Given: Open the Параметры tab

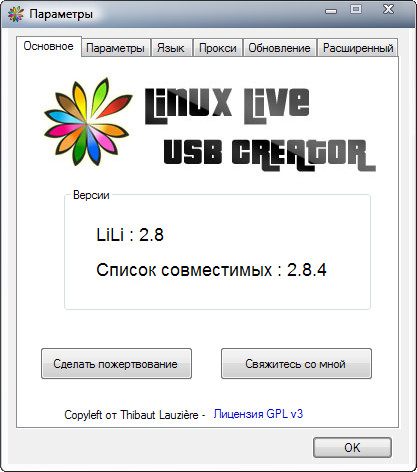Looking at the screenshot, I should click(x=115, y=48).
